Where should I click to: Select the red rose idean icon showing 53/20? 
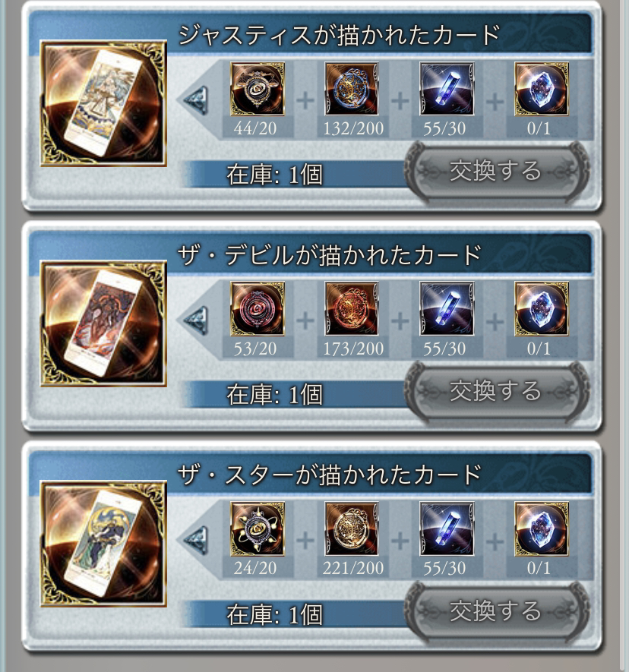pyautogui.click(x=258, y=308)
